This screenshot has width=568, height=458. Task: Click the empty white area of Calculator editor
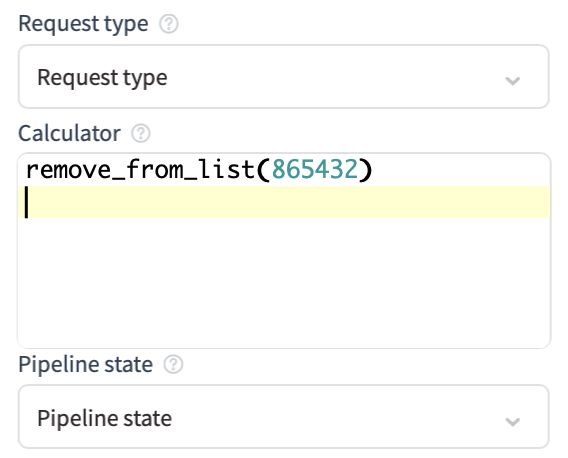284,283
